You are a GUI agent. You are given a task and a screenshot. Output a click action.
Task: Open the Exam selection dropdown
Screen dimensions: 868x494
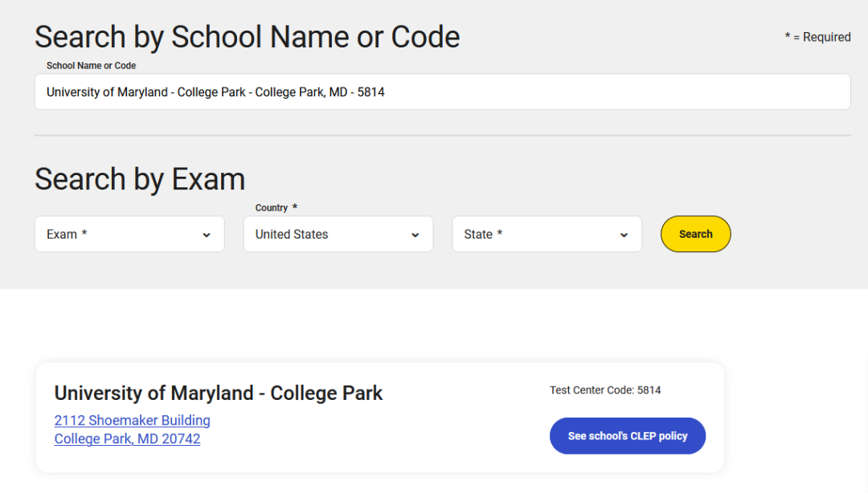tap(129, 235)
